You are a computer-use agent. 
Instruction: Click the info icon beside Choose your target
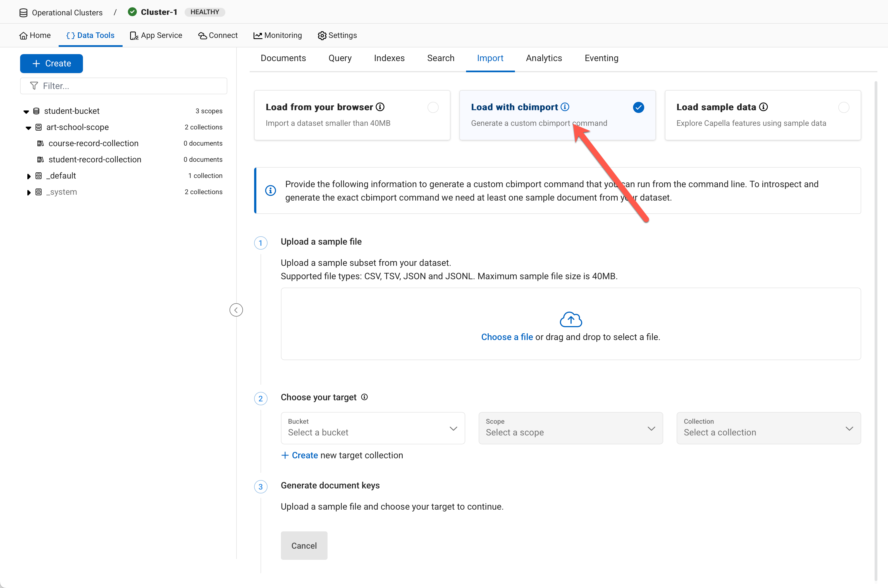pos(364,397)
